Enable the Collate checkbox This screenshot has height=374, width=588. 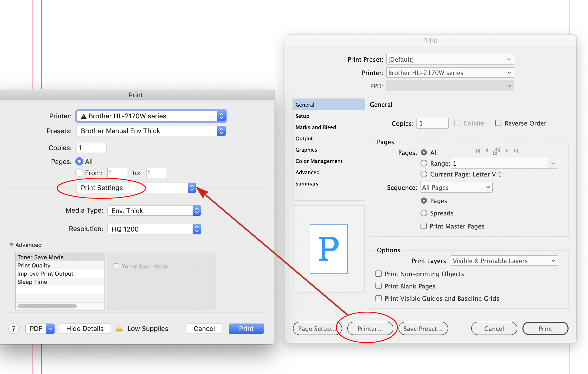click(x=457, y=123)
